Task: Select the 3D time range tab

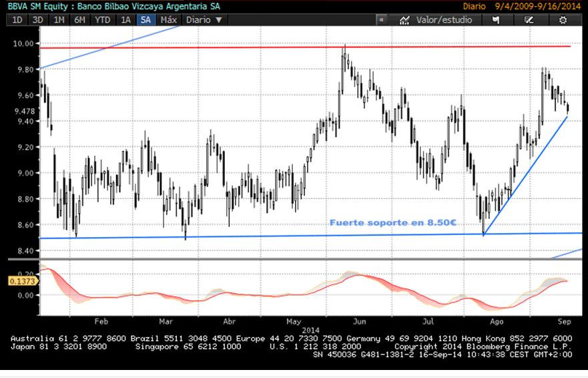Action: (x=37, y=20)
